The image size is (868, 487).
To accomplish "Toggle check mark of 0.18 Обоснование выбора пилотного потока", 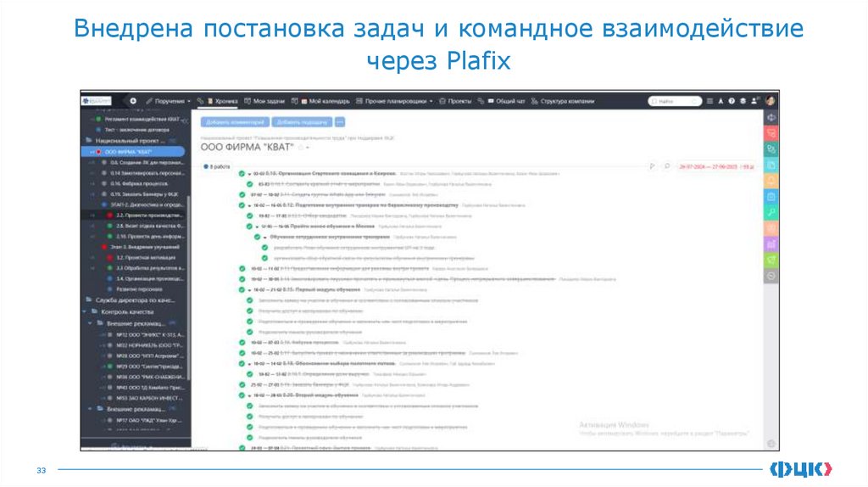I will [x=242, y=363].
